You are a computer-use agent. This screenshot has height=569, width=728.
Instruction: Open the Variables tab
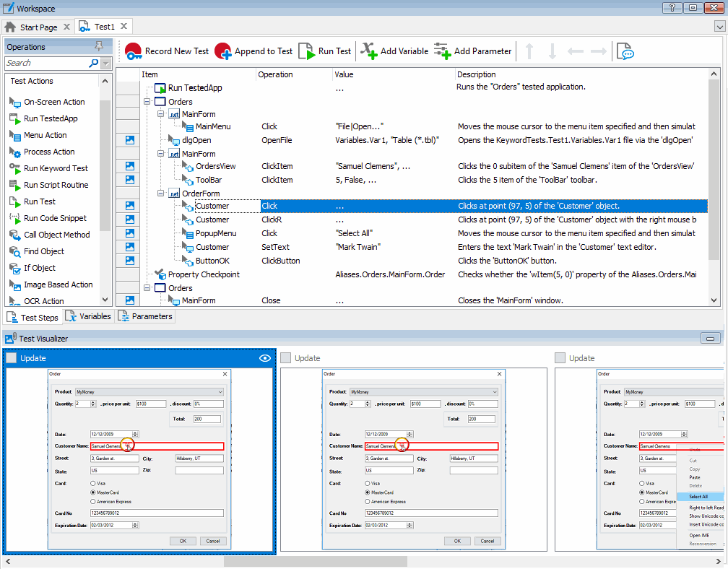(88, 316)
